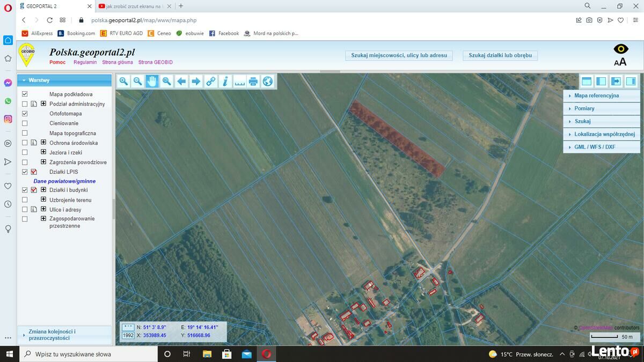Expand GML / WFS / DXF panel
This screenshot has height=362, width=644.
tap(601, 147)
